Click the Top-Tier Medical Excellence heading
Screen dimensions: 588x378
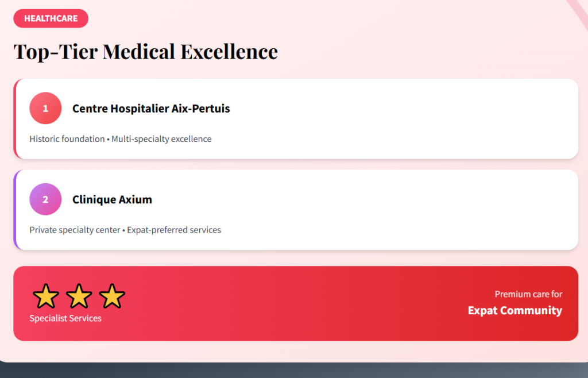point(145,52)
